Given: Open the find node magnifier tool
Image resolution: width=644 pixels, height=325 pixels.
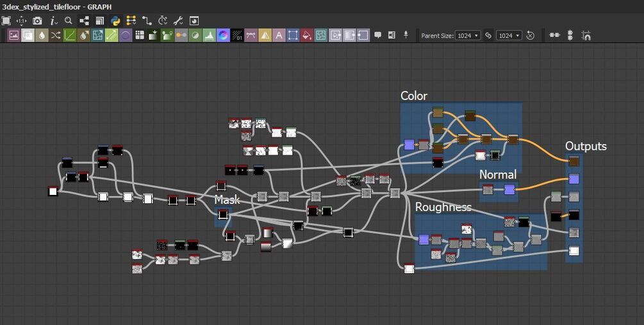Looking at the screenshot, I should pyautogui.click(x=68, y=21).
